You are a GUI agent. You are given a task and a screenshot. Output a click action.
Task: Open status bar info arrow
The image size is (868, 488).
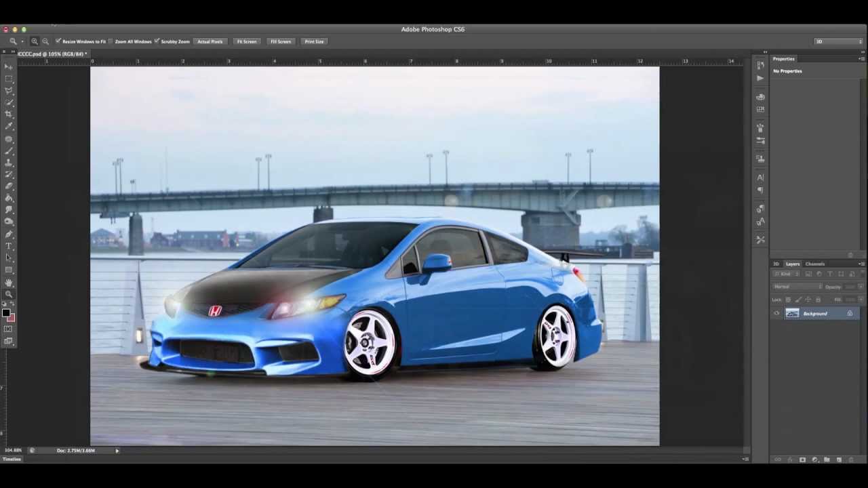[x=117, y=451]
